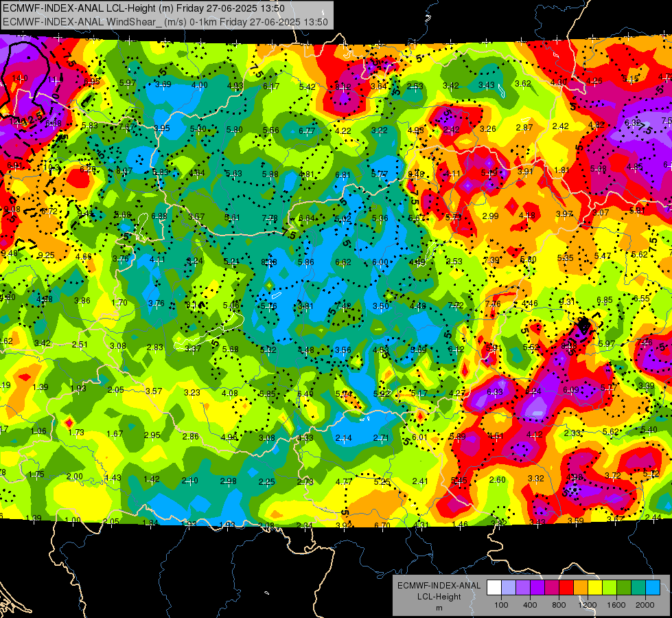
Task: Select the 2.99 grid point value
Action: (x=490, y=216)
